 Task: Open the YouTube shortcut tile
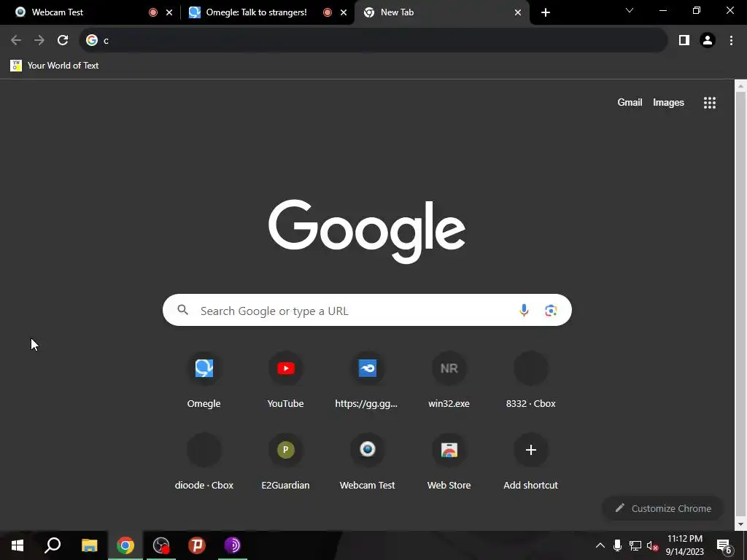pos(285,380)
